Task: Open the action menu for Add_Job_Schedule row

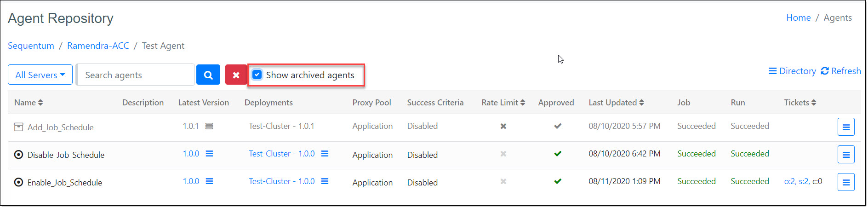Action: pos(845,127)
